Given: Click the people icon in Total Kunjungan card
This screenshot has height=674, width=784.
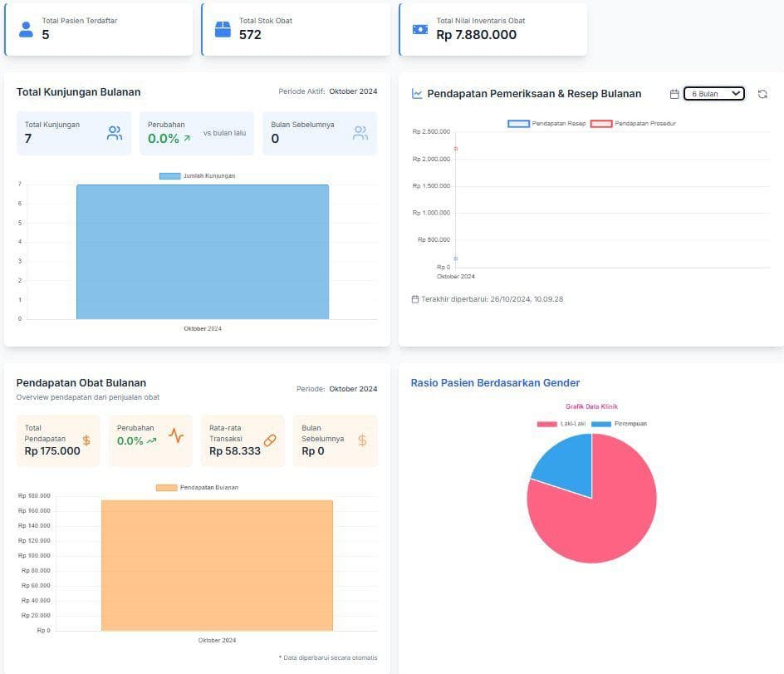Looking at the screenshot, I should click(x=115, y=133).
